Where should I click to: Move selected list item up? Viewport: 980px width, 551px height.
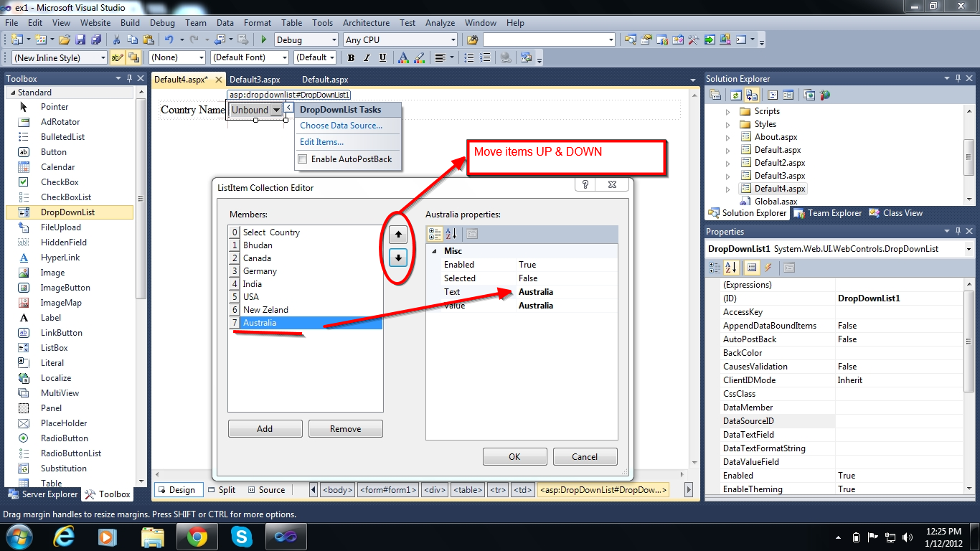coord(398,234)
